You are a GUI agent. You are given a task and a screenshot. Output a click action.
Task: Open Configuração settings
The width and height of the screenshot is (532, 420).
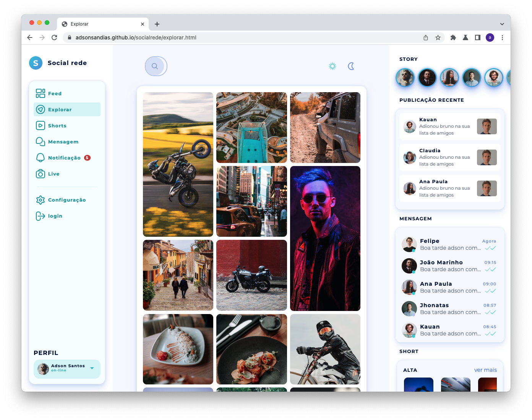[x=67, y=200]
